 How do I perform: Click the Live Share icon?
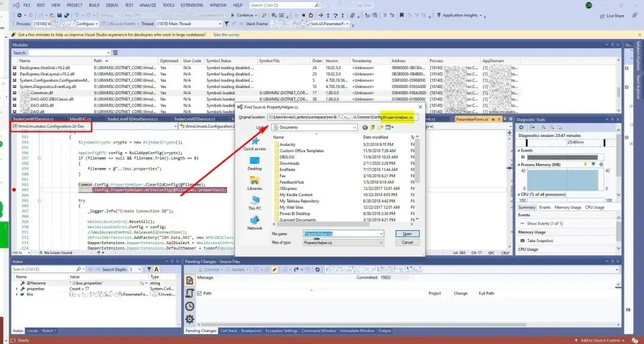point(602,16)
